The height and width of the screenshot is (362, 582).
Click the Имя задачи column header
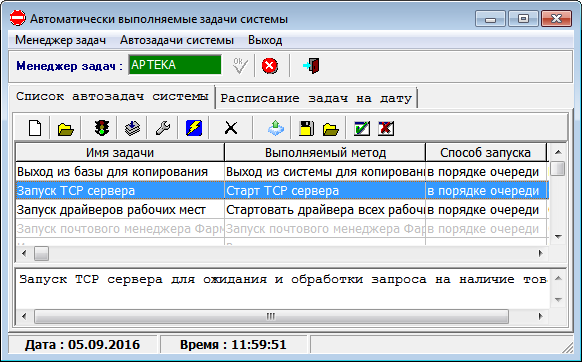tap(120, 153)
